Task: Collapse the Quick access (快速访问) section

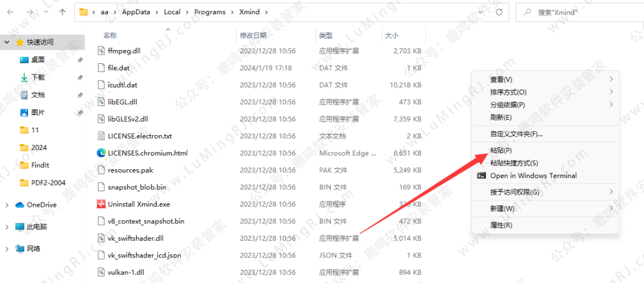Action: (x=7, y=42)
